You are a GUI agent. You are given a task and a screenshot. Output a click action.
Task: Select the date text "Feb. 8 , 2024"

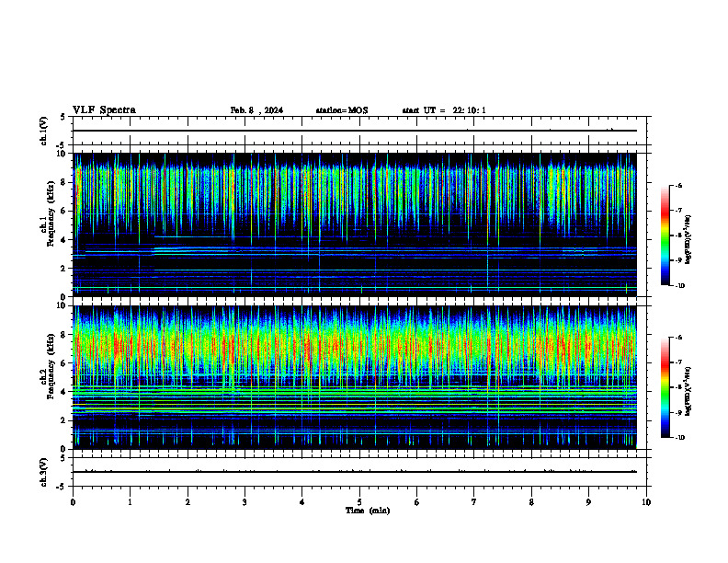256,110
